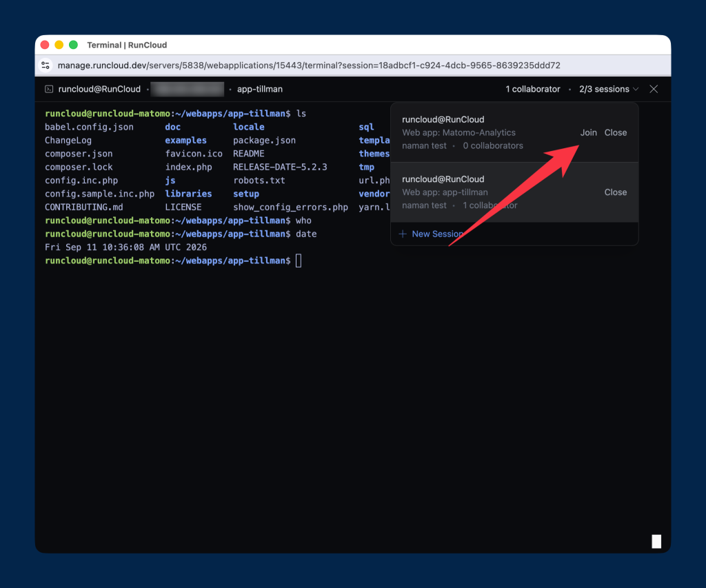Select the Matomo-Analytics session entry title
The height and width of the screenshot is (588, 706).
[443, 119]
